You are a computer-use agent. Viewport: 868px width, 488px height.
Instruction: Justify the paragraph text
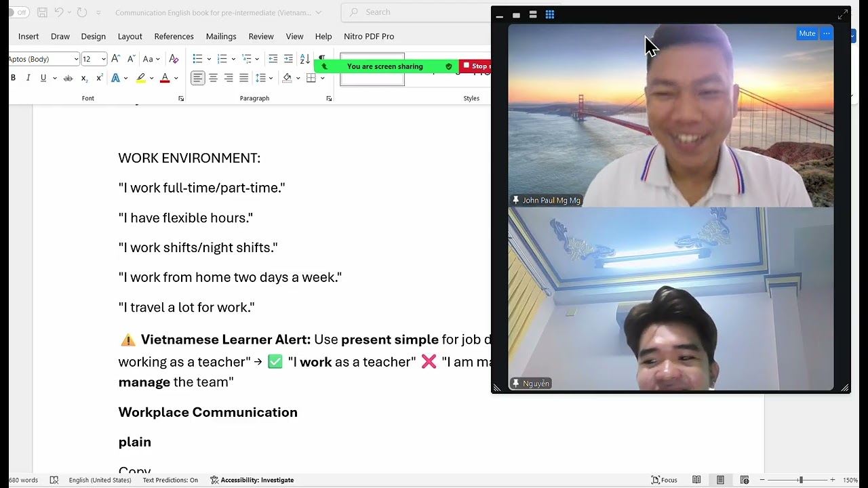244,79
